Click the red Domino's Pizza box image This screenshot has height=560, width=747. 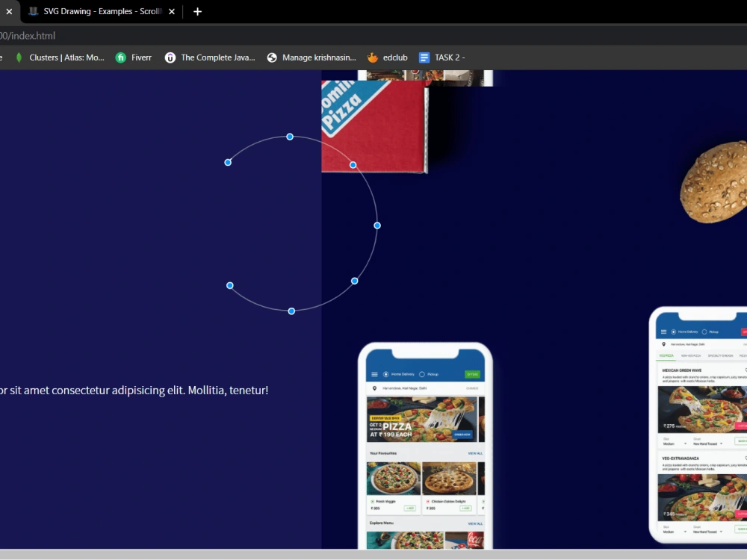[x=374, y=126]
